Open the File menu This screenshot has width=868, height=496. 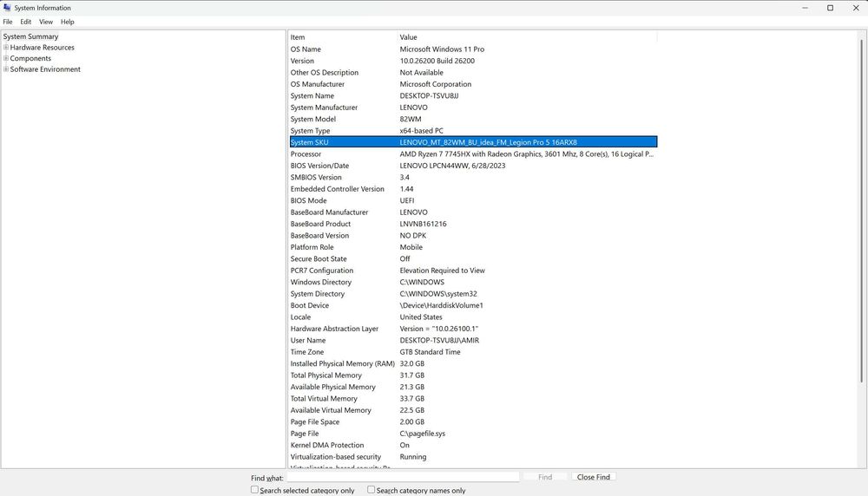pos(8,22)
